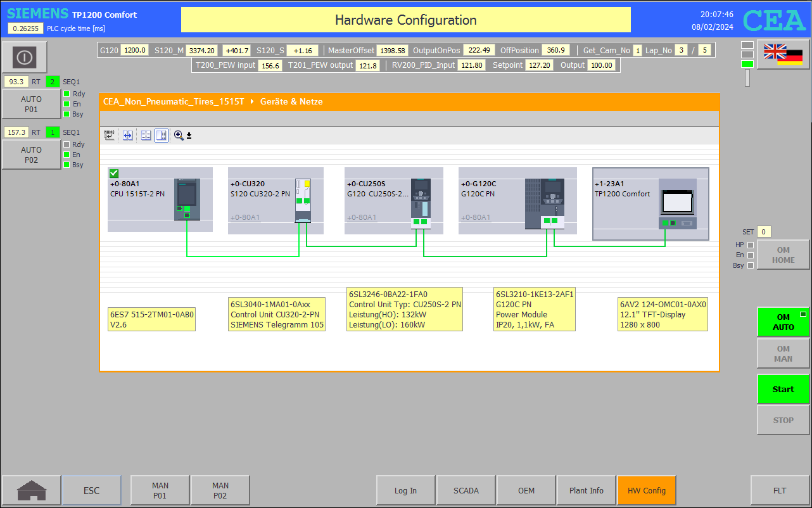Go to home screen via house icon

(x=31, y=490)
